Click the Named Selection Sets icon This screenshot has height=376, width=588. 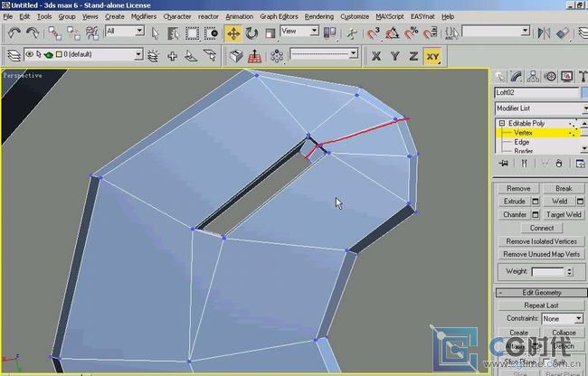click(451, 33)
